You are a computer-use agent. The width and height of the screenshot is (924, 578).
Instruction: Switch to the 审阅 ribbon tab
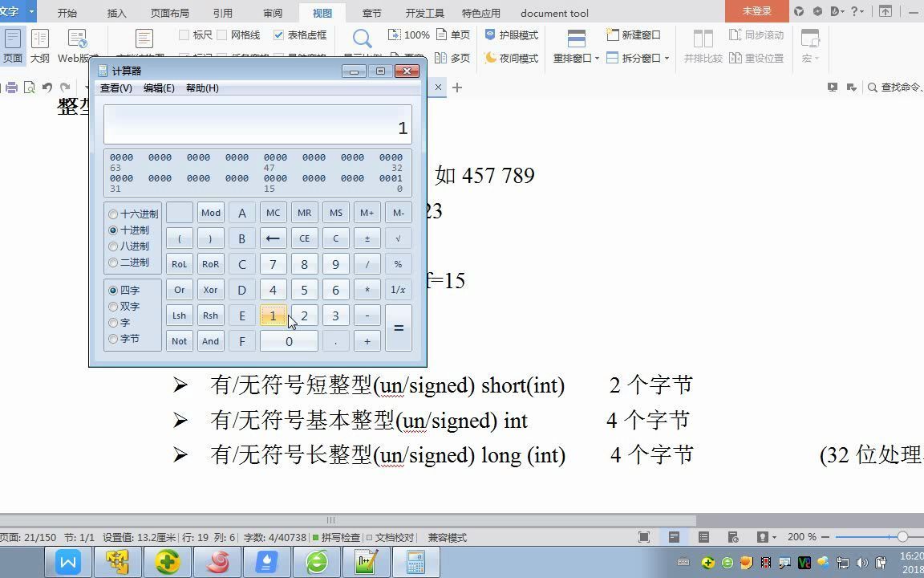(x=273, y=13)
